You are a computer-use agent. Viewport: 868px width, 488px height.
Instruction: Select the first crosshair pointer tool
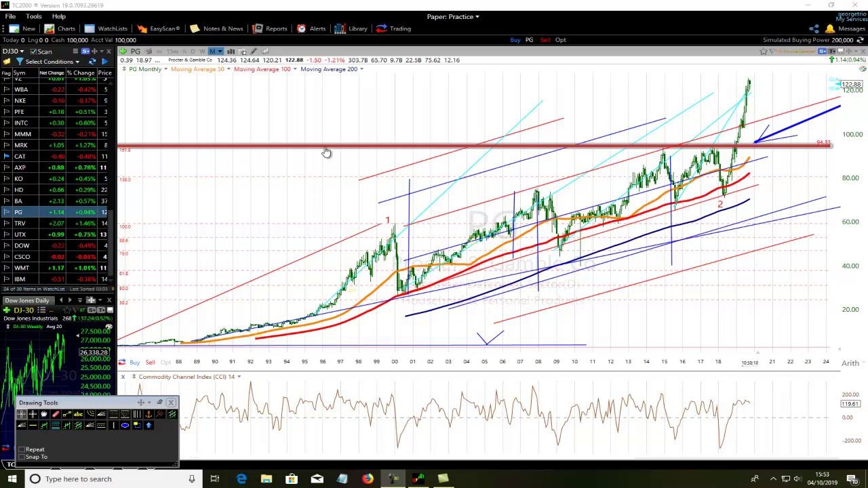pos(22,414)
